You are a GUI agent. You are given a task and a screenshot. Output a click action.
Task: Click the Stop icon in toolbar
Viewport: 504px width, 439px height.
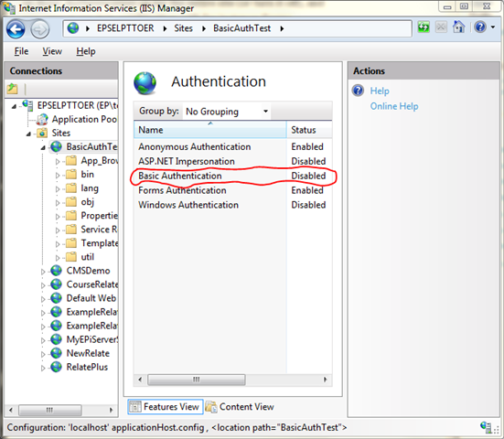click(x=441, y=27)
